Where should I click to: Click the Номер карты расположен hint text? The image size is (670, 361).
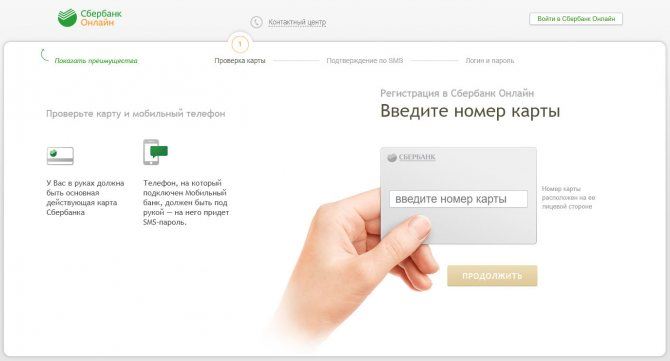point(568,197)
